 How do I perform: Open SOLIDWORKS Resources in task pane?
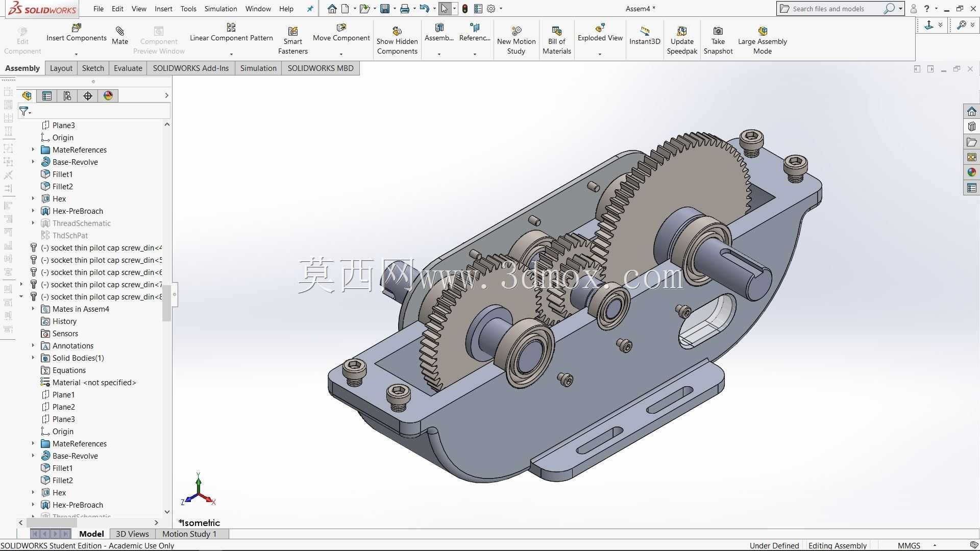(971, 111)
